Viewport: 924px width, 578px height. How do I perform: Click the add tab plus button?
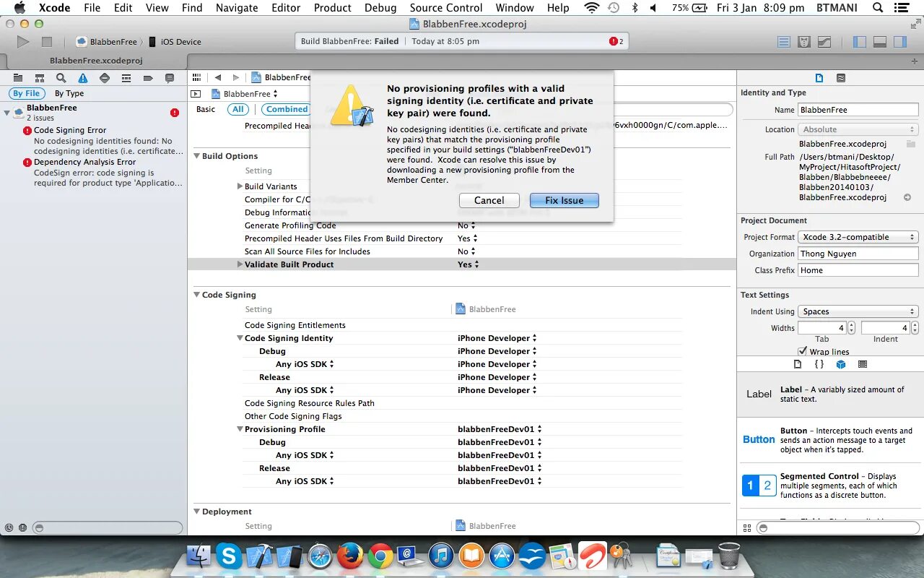916,61
